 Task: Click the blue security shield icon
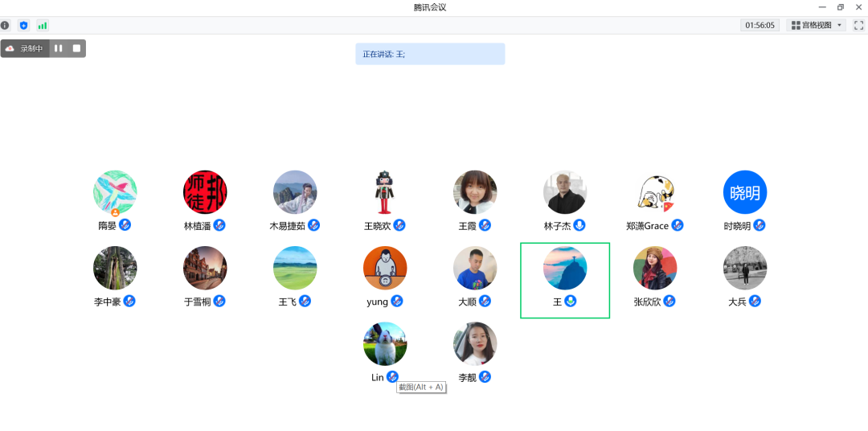coord(23,26)
